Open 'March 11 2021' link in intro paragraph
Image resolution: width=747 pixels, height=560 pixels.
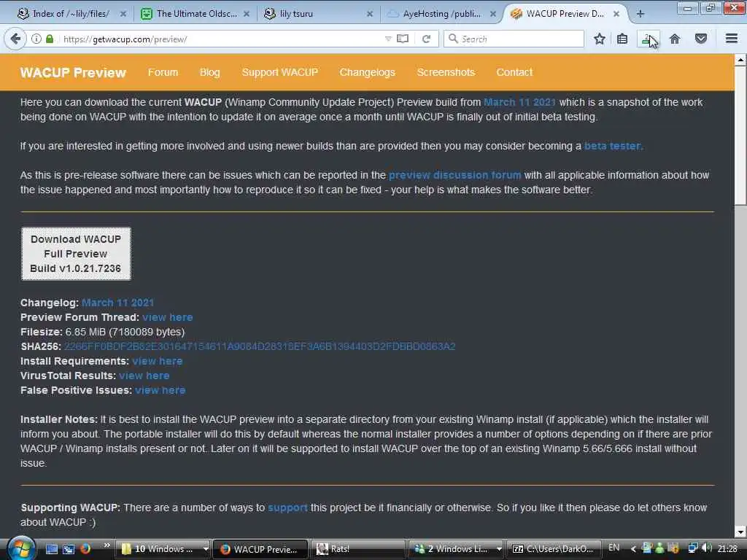tap(519, 102)
